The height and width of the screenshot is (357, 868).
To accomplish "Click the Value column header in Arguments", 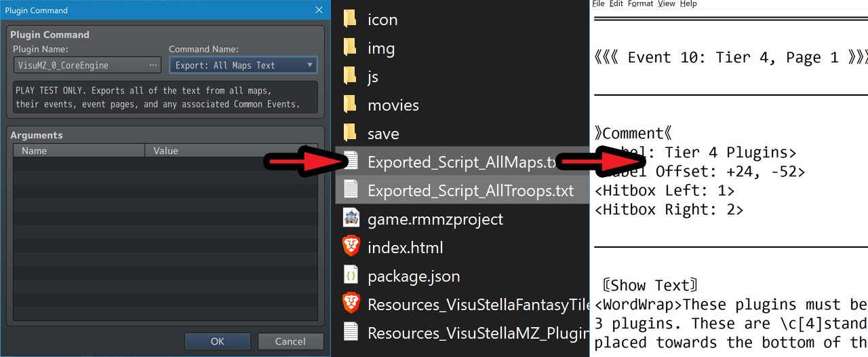I will (225, 151).
